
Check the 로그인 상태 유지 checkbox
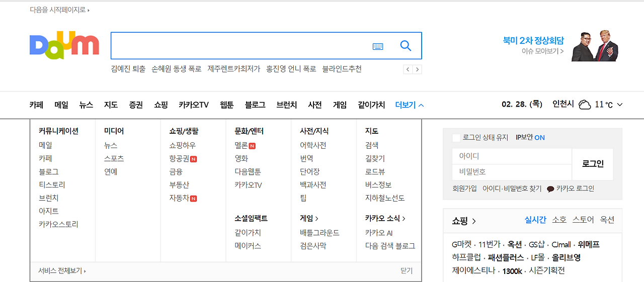pos(456,138)
